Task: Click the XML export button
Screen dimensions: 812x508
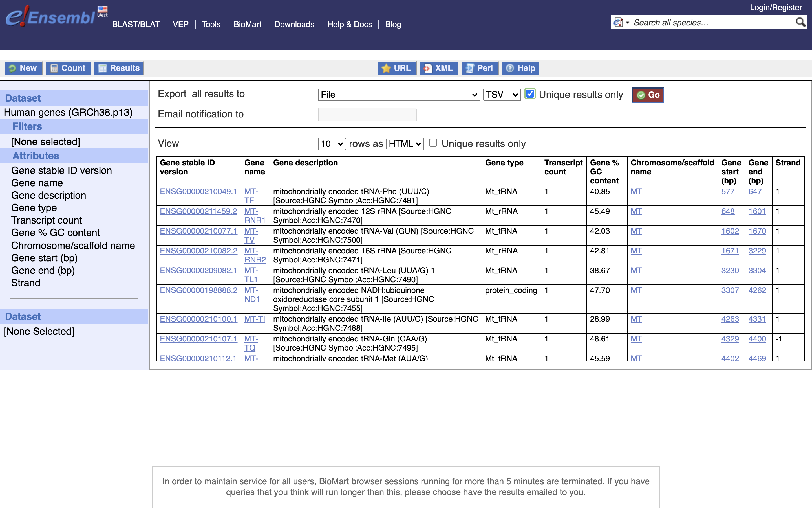Action: (439, 68)
